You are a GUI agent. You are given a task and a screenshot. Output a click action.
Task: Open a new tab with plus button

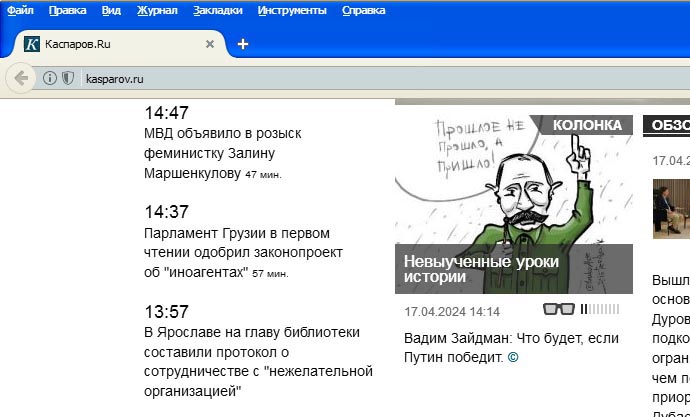(x=242, y=44)
